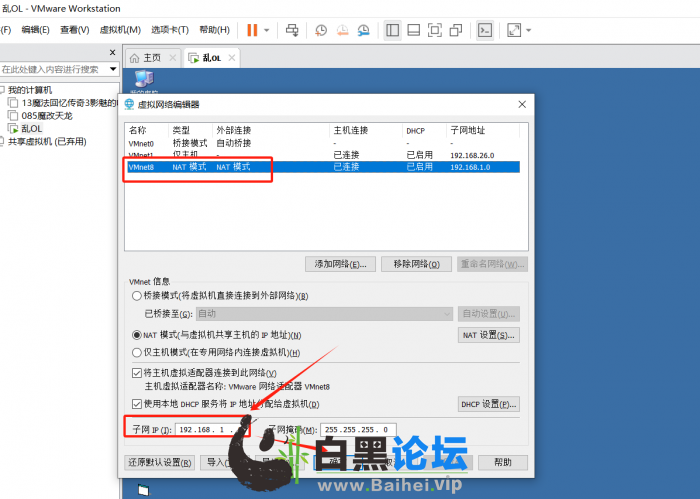Click the send Ctrl+Alt+Del icon
The height and width of the screenshot is (499, 700).
(x=292, y=30)
